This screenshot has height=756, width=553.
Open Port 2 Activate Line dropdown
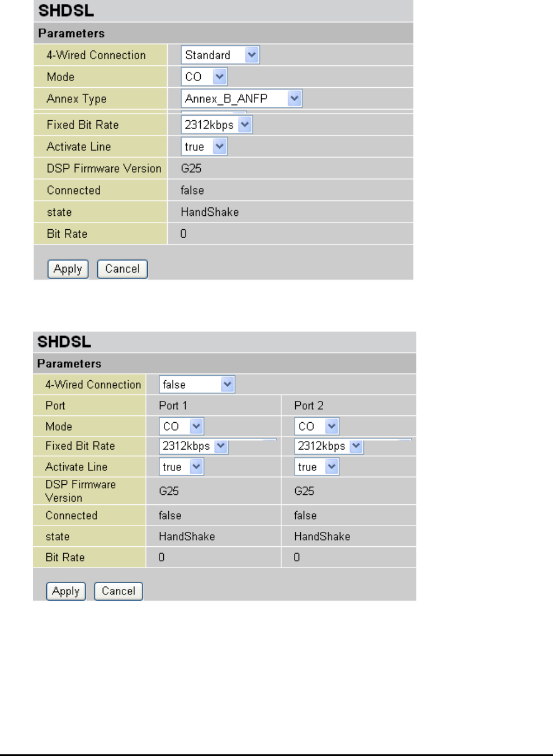point(317,467)
